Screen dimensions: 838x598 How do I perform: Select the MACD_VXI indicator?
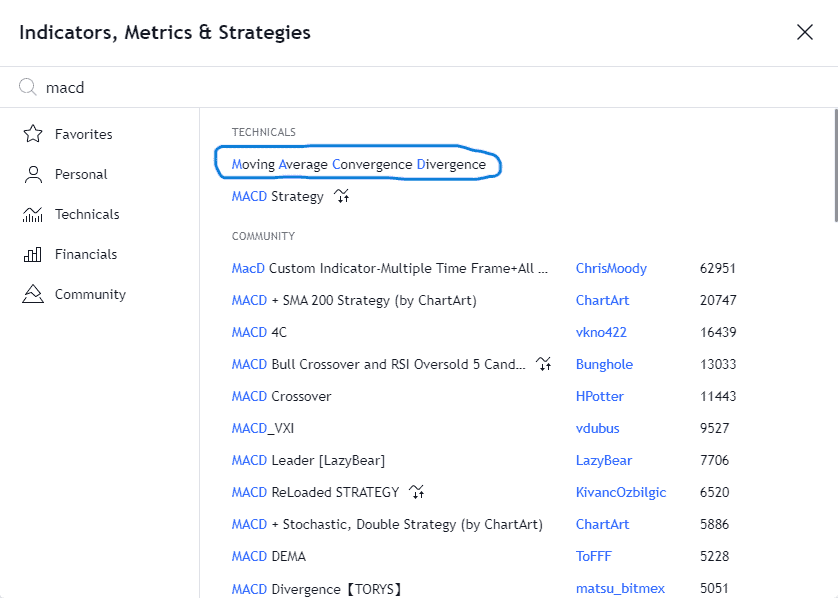point(262,428)
